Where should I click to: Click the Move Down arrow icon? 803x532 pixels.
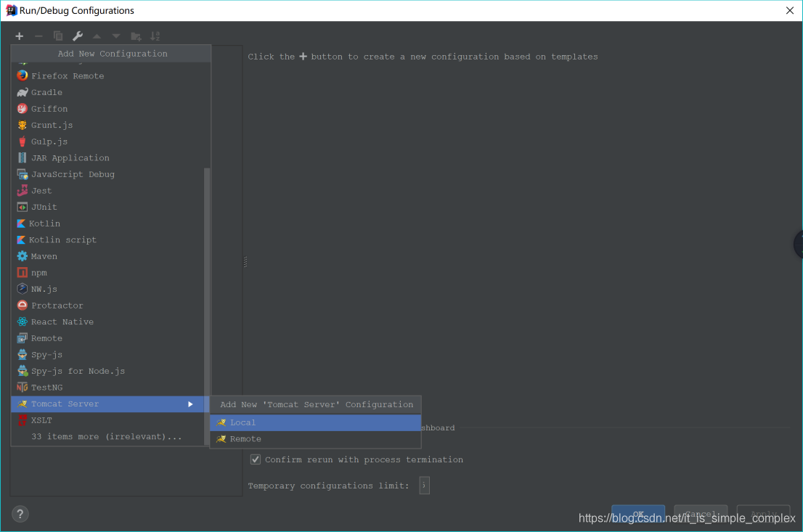coord(116,36)
